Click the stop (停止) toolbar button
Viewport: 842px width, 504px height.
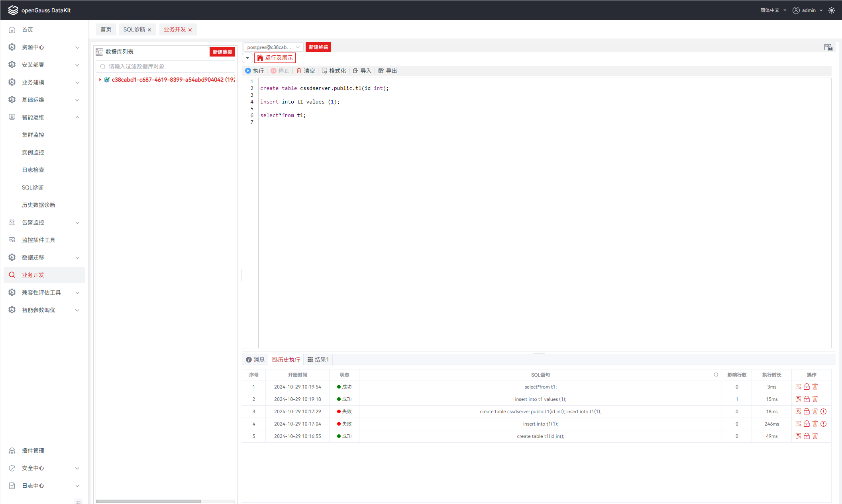coord(280,70)
